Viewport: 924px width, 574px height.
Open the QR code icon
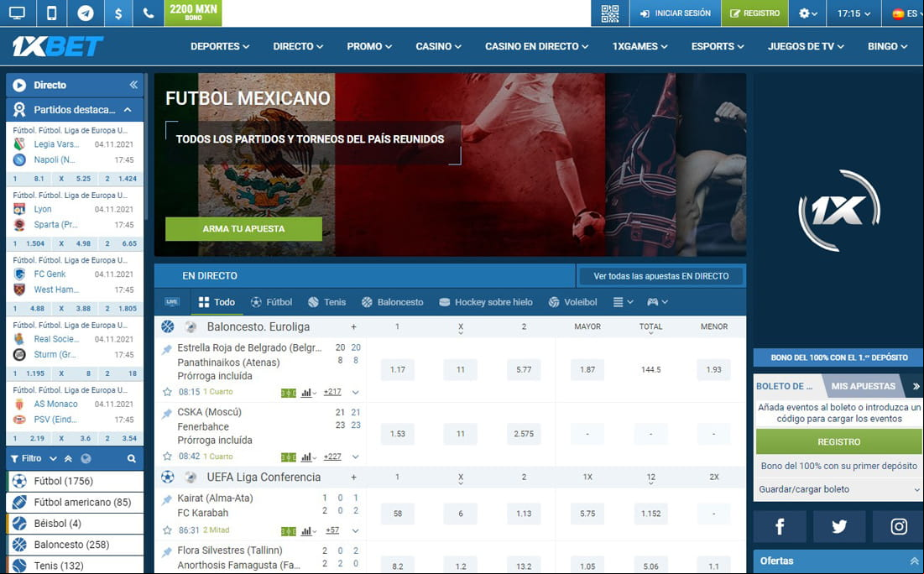coord(610,13)
